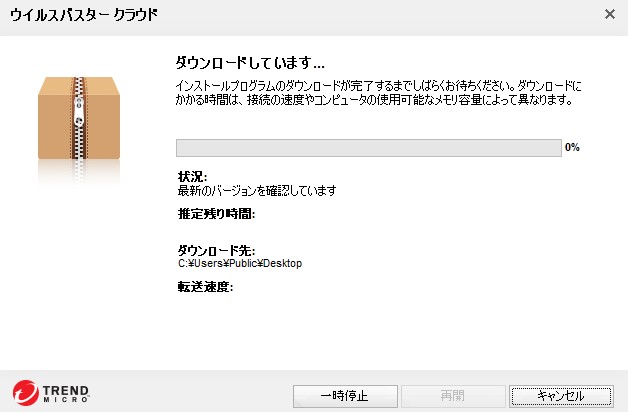The width and height of the screenshot is (628, 412).
Task: Click the 転送速度 transfer speed label
Action: (205, 287)
